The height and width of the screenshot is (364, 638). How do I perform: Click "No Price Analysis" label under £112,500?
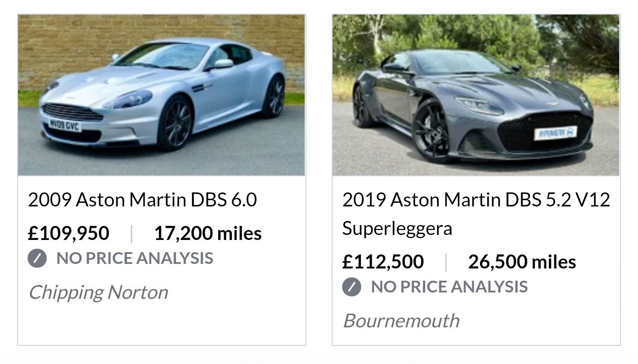tap(449, 287)
